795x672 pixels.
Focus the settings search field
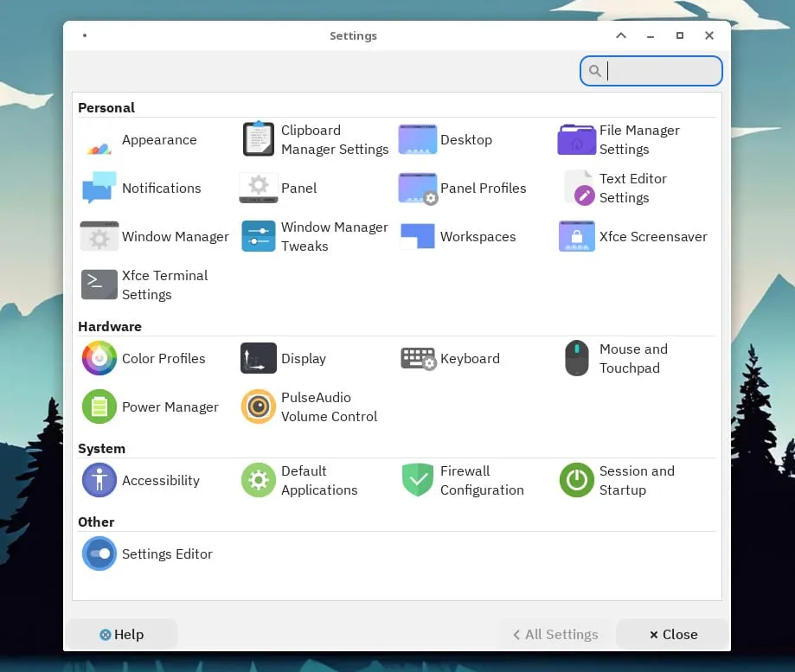coord(661,71)
